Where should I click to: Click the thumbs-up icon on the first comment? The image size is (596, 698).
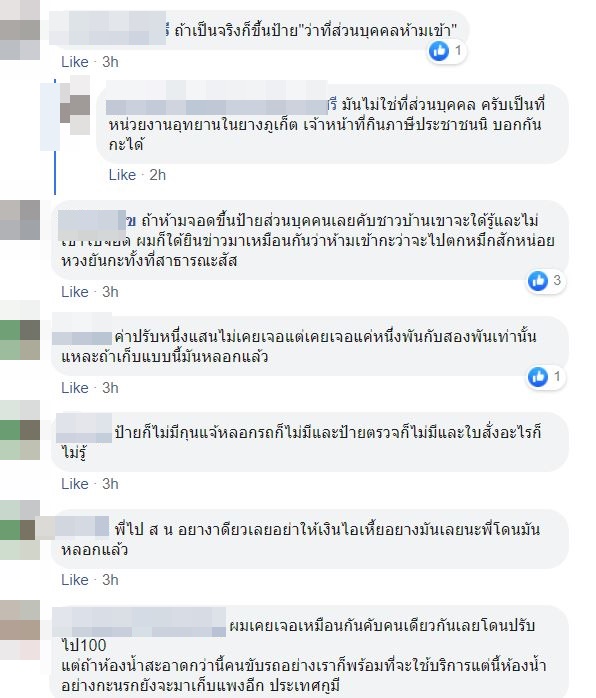coord(439,51)
